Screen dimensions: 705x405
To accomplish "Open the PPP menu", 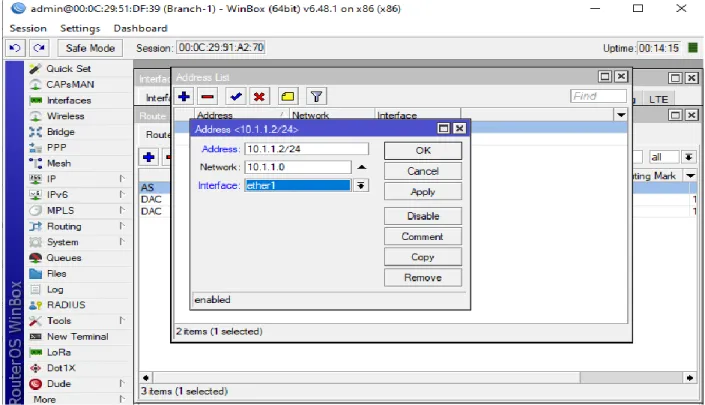I will coord(57,147).
